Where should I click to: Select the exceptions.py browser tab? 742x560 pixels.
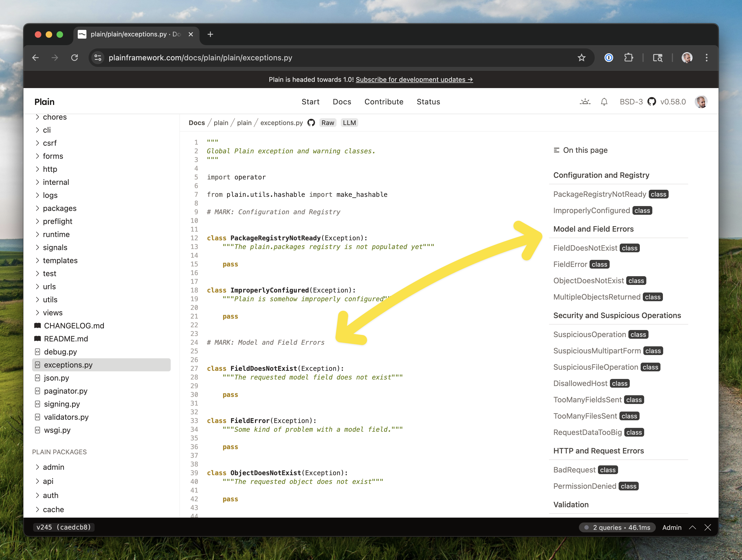[136, 34]
